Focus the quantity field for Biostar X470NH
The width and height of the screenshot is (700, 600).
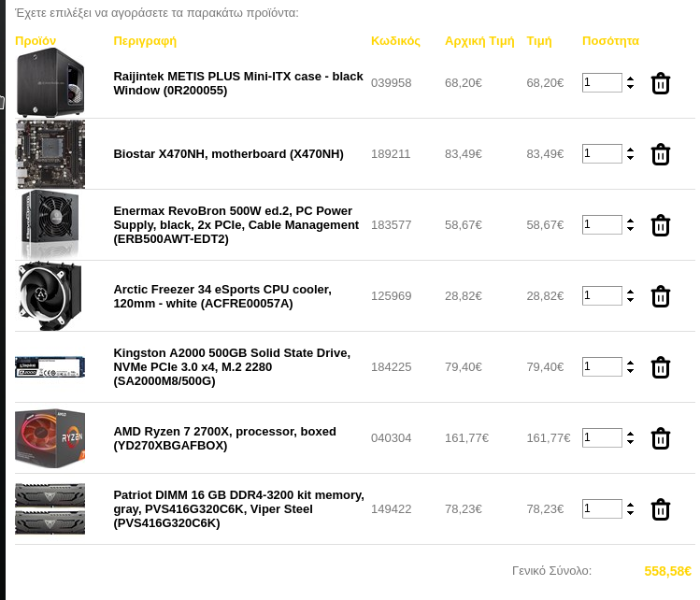[602, 153]
